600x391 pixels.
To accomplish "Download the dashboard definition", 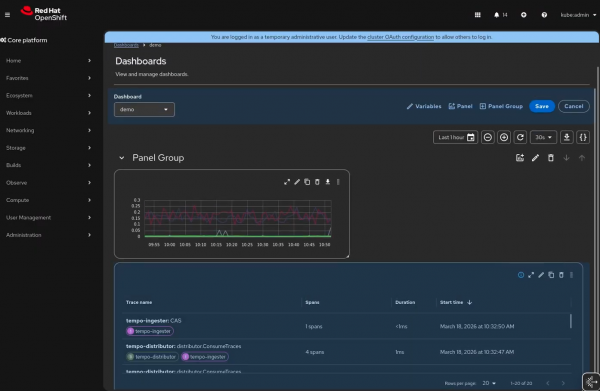I will click(x=567, y=137).
